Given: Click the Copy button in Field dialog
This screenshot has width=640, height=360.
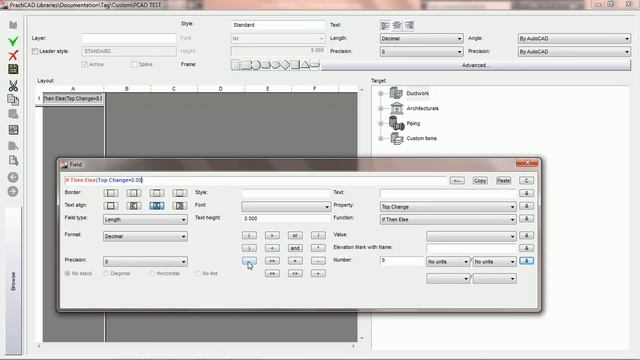Looking at the screenshot, I should pos(480,180).
